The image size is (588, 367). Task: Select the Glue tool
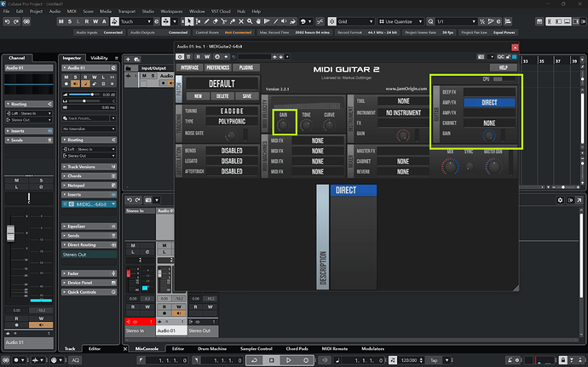click(233, 22)
